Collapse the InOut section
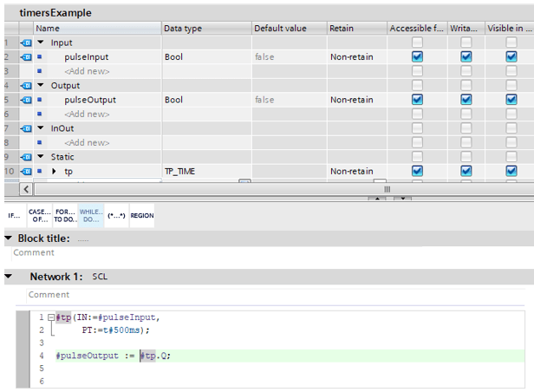This screenshot has height=392, width=534. pos(41,128)
